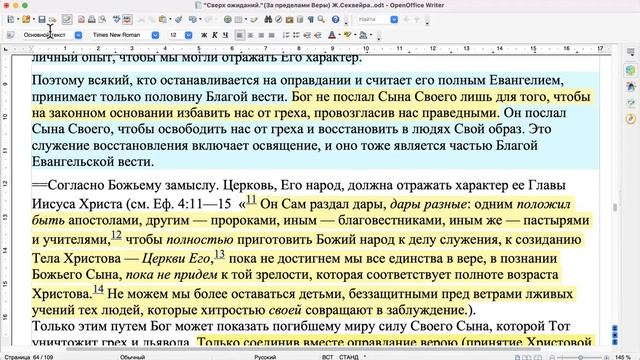Screen dimensions: 640x360
Task: Click the Edit File mode icon
Action: click(67, 19)
